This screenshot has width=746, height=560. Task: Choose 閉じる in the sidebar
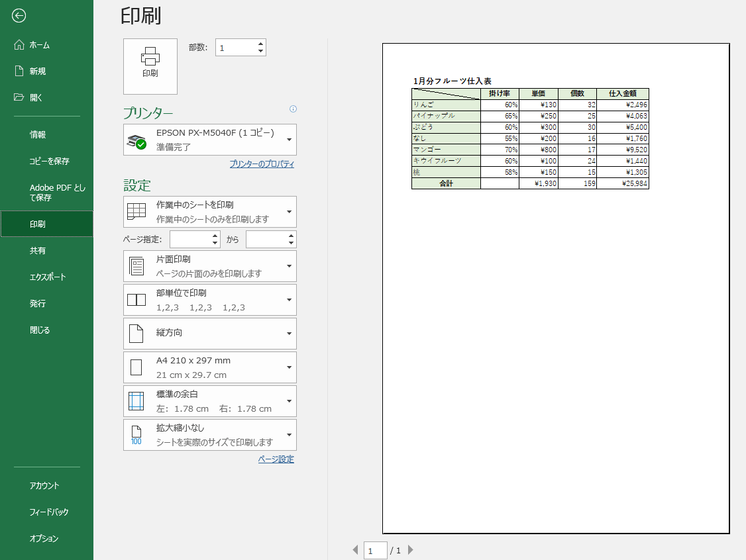(46, 330)
